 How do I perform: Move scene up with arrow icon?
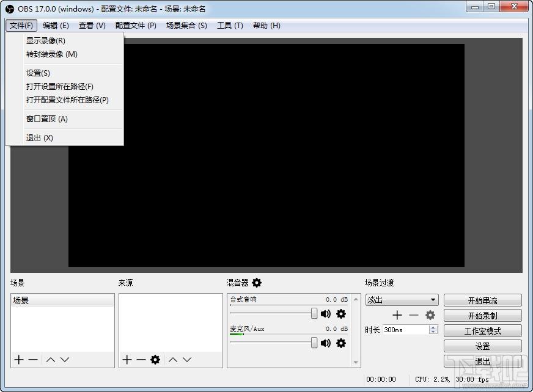click(x=51, y=360)
